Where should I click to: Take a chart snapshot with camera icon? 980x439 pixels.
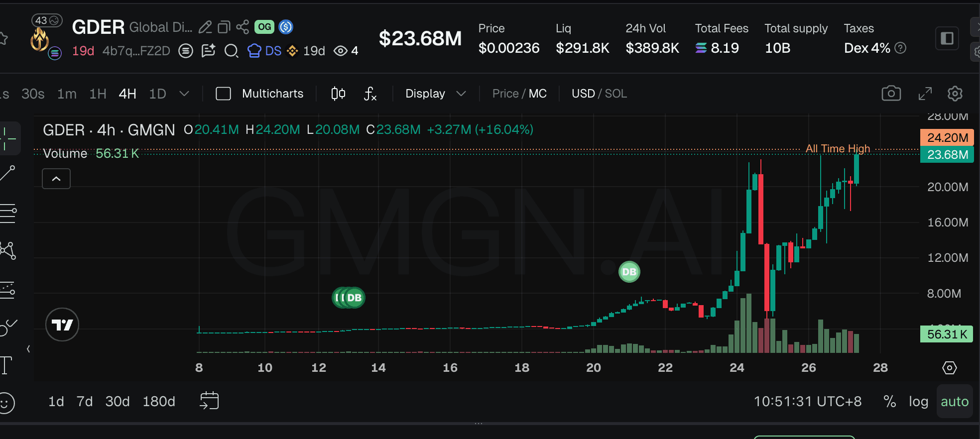891,93
